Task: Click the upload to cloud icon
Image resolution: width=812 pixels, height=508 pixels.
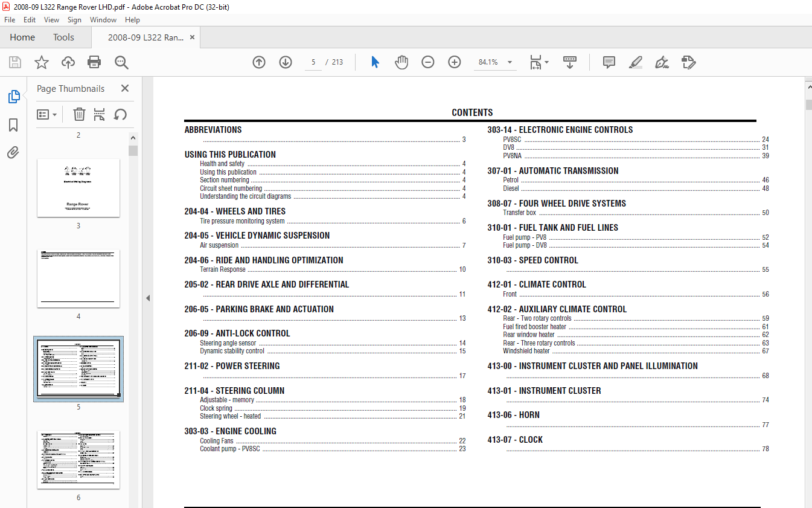Action: click(x=68, y=62)
